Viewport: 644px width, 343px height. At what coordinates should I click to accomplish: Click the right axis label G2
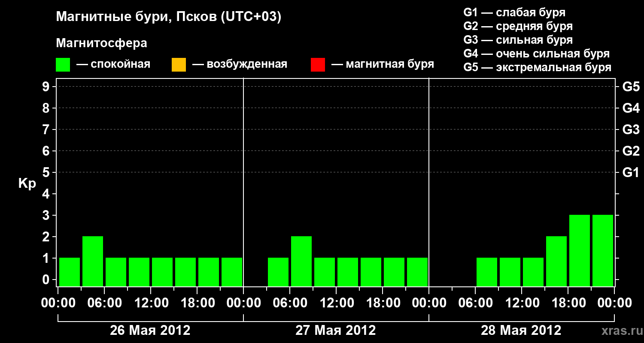pyautogui.click(x=631, y=151)
